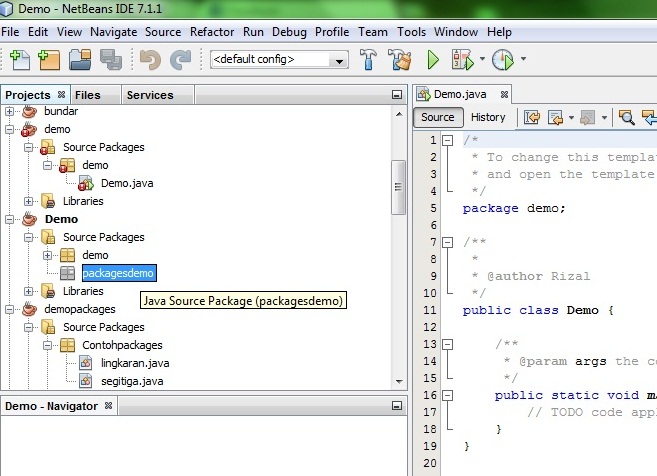Open the Source menu in menu bar
This screenshot has width=657, height=476.
click(163, 32)
